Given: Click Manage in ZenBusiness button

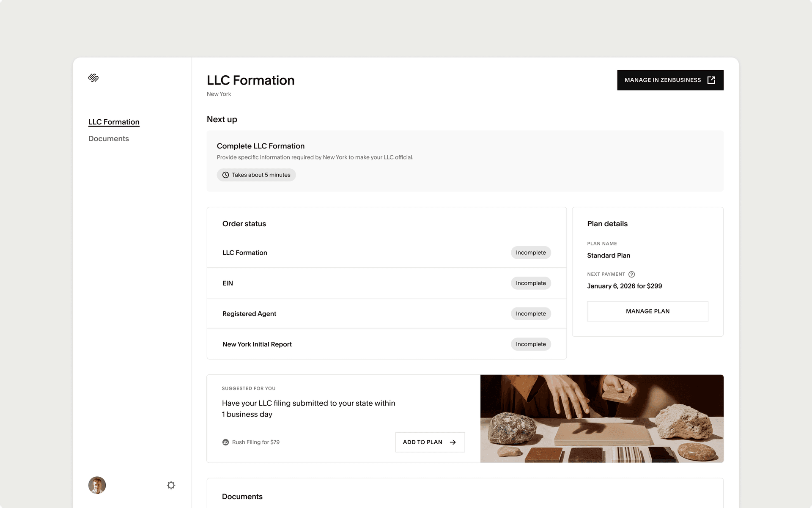Looking at the screenshot, I should 670,80.
